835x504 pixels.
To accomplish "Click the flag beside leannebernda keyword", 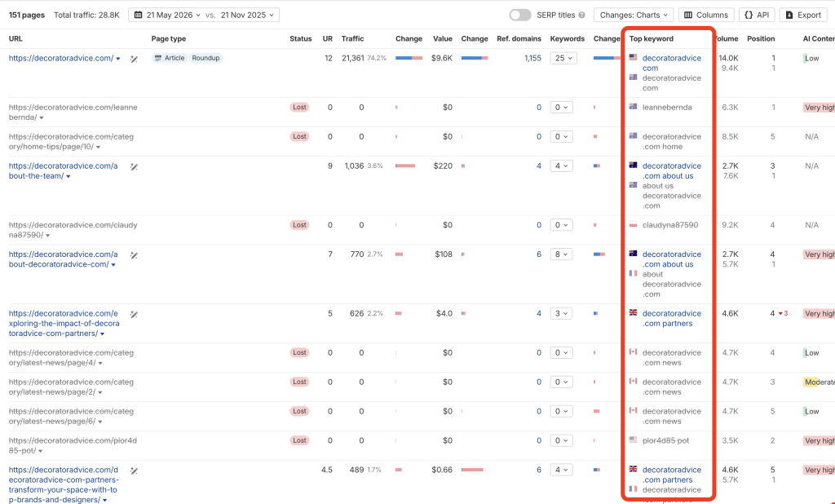I will tap(633, 107).
